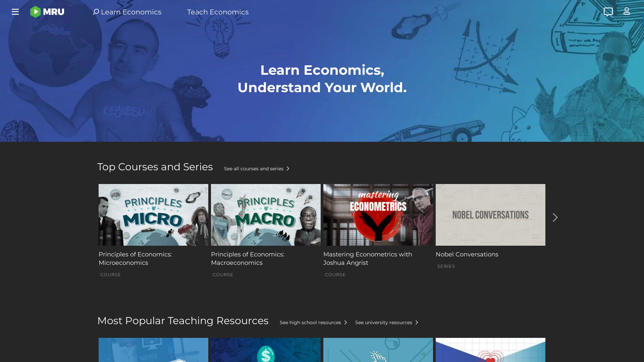This screenshot has width=644, height=362.
Task: Open Mastering Econometrics thumbnail
Action: click(x=378, y=215)
